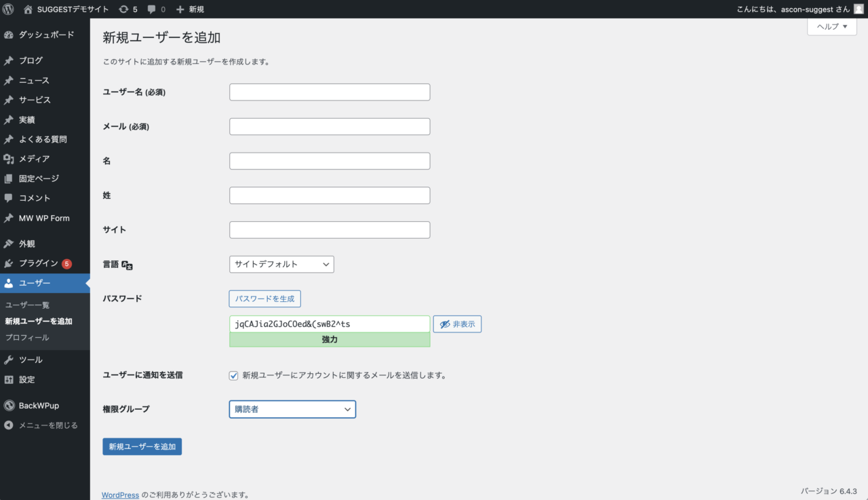Screen dimensions: 868x500
Task: Uncheck the send notification email checkbox
Action: tap(234, 374)
